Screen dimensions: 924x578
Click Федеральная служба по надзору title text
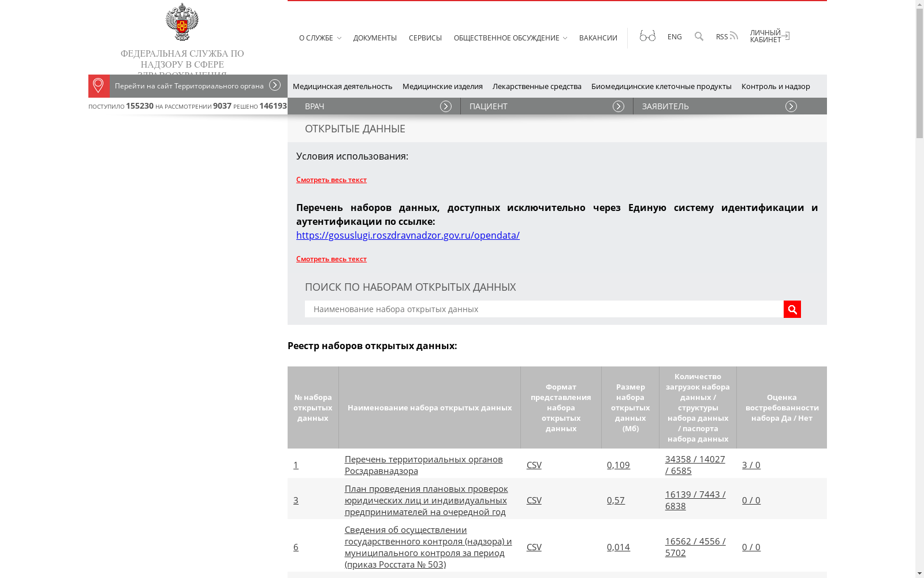pos(182,62)
